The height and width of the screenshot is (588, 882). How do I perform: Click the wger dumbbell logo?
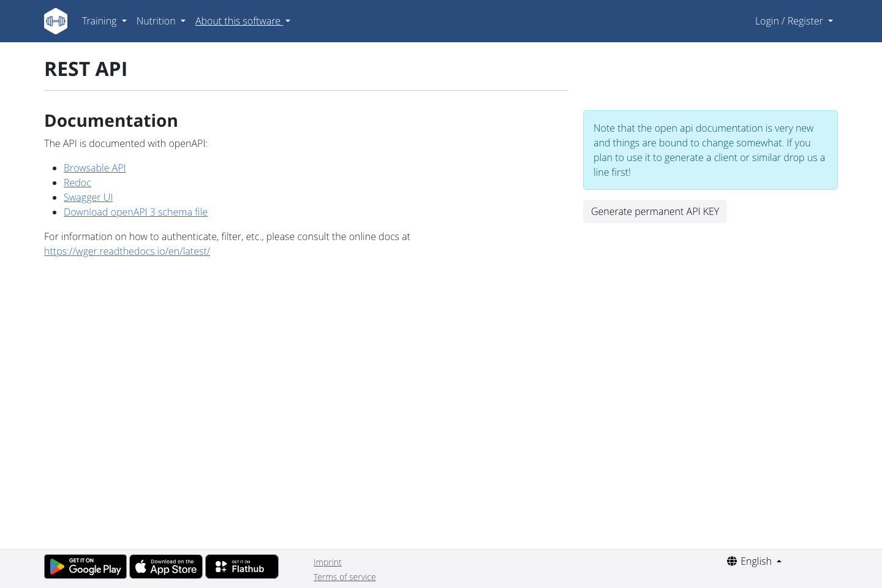tap(56, 21)
